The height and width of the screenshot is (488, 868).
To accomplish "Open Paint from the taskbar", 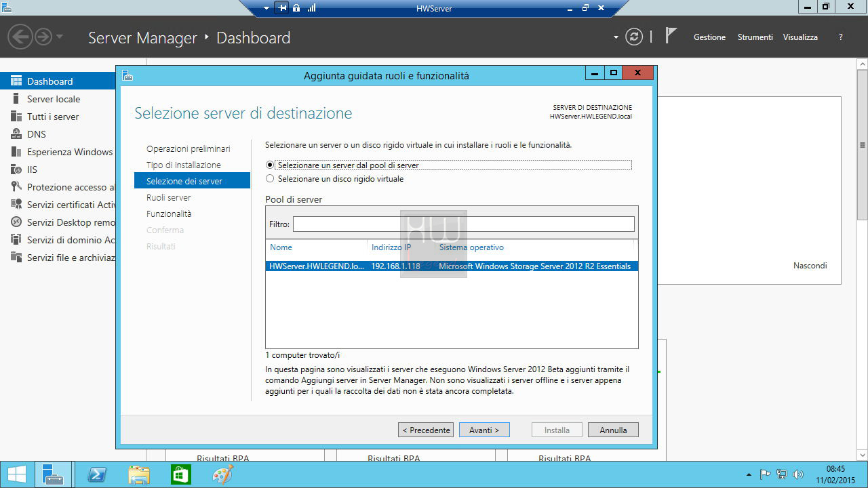I will pos(222,475).
